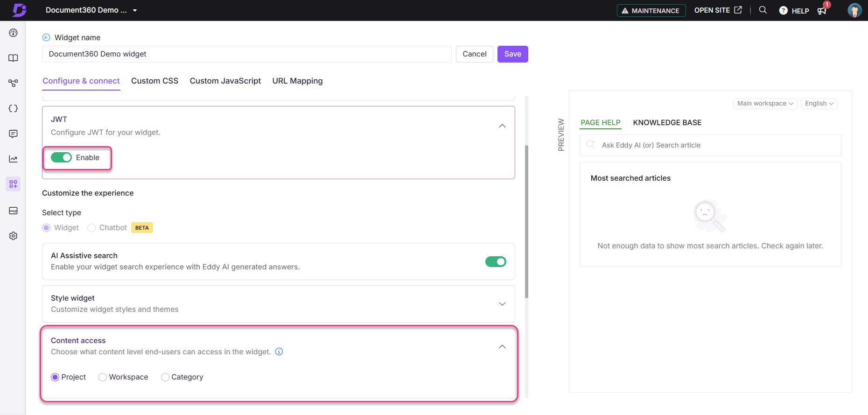Screen dimensions: 868x415
Task: Switch to Custom JavaScript tab
Action: tap(225, 81)
